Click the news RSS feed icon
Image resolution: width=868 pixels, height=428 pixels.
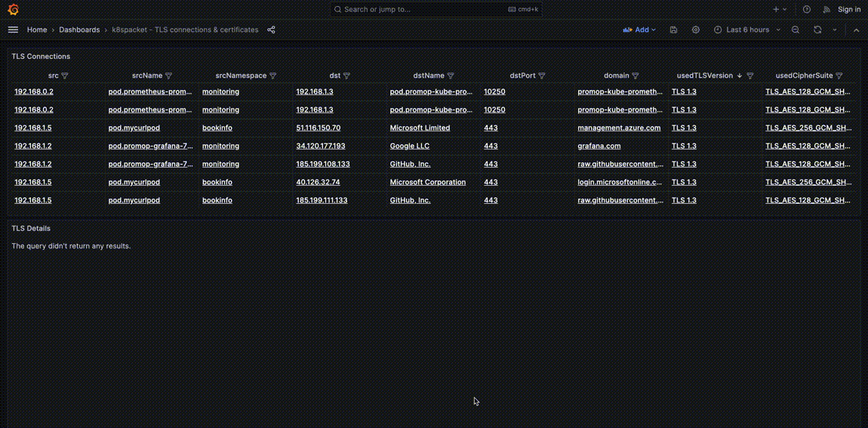pyautogui.click(x=827, y=9)
